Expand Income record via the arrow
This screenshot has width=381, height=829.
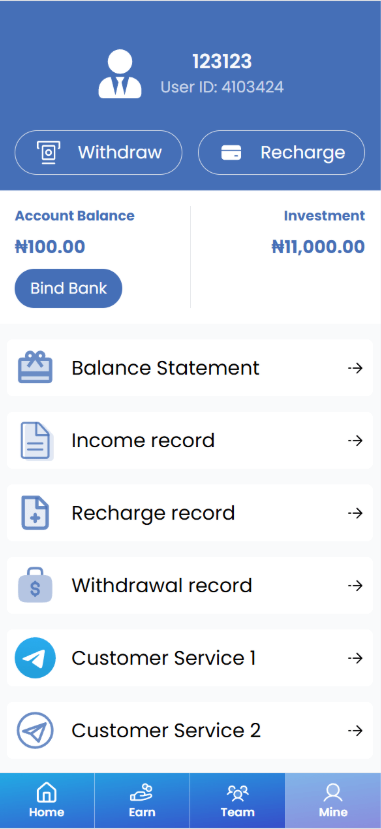356,440
